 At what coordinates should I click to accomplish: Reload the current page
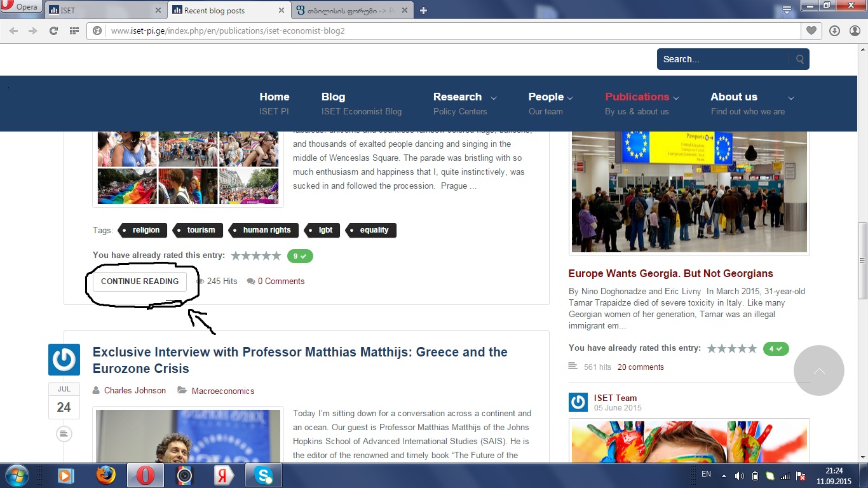(54, 30)
